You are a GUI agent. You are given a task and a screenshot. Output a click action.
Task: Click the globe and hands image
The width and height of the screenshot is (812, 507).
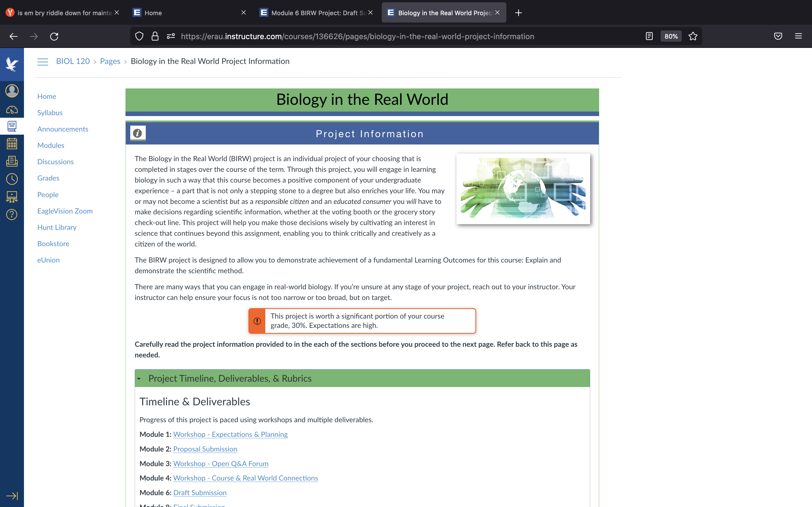pos(523,189)
